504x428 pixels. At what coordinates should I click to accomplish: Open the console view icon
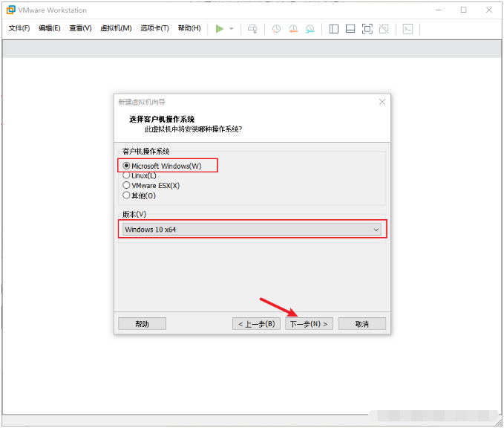click(x=408, y=28)
